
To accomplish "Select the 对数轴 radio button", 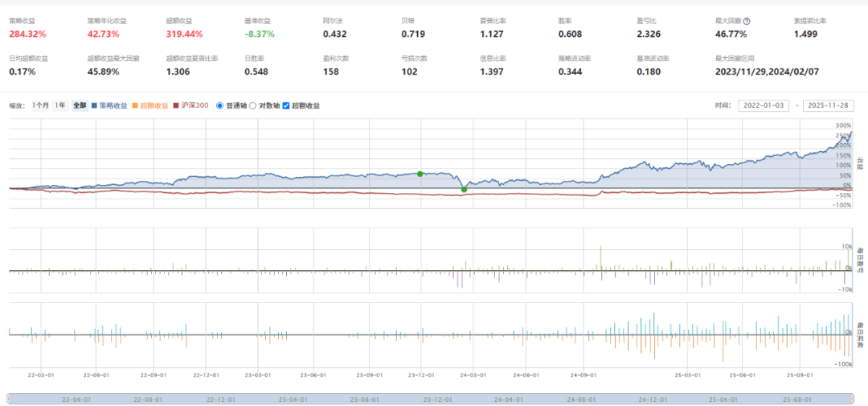I will tap(252, 105).
